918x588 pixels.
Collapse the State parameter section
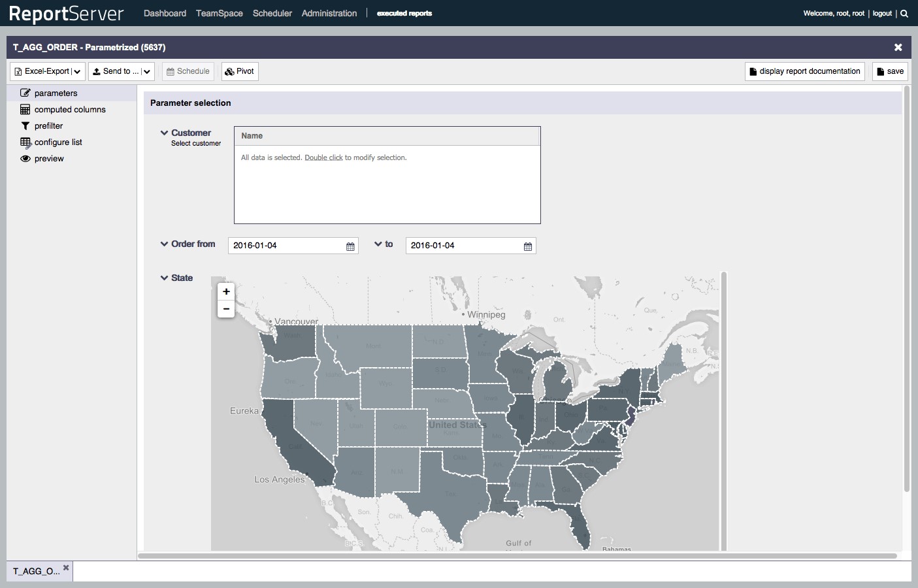165,278
